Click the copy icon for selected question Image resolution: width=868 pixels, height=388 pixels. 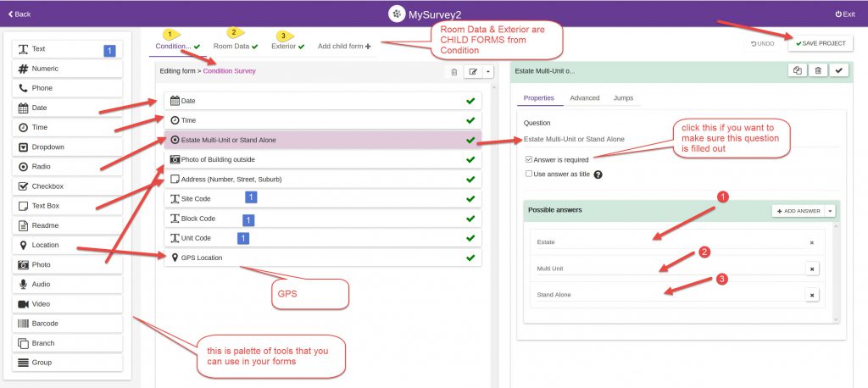(x=798, y=71)
